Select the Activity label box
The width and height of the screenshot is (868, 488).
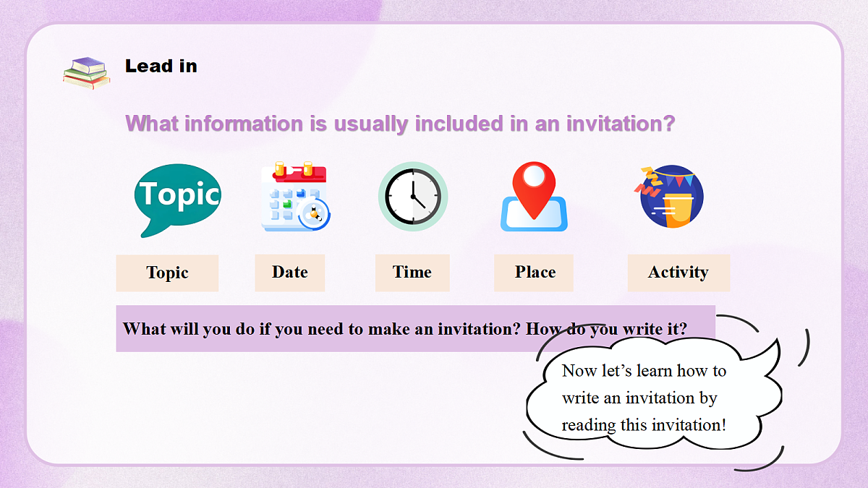point(678,273)
